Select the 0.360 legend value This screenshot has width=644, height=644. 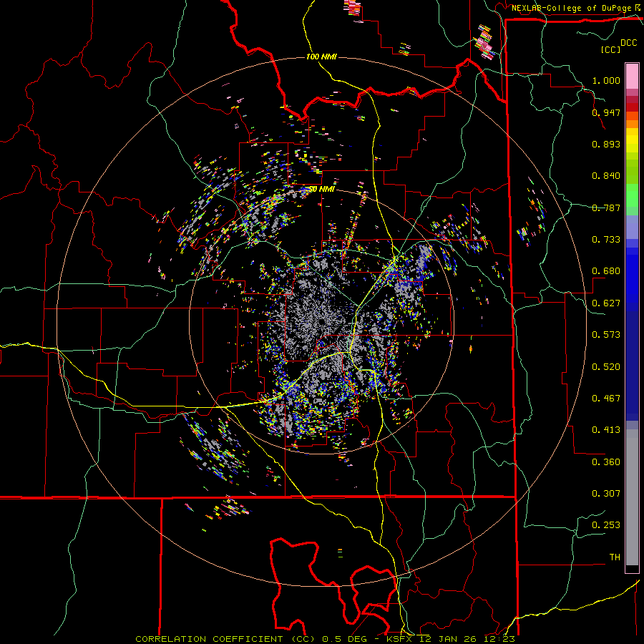click(x=606, y=462)
